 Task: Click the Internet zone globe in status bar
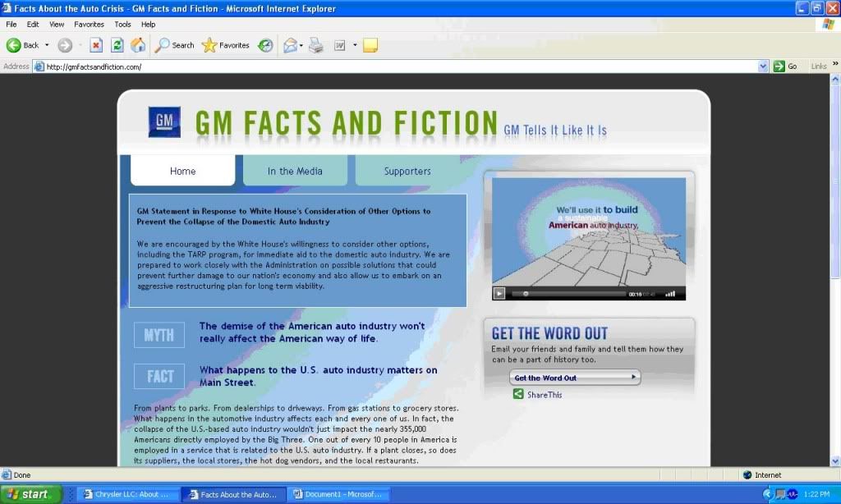[x=747, y=475]
